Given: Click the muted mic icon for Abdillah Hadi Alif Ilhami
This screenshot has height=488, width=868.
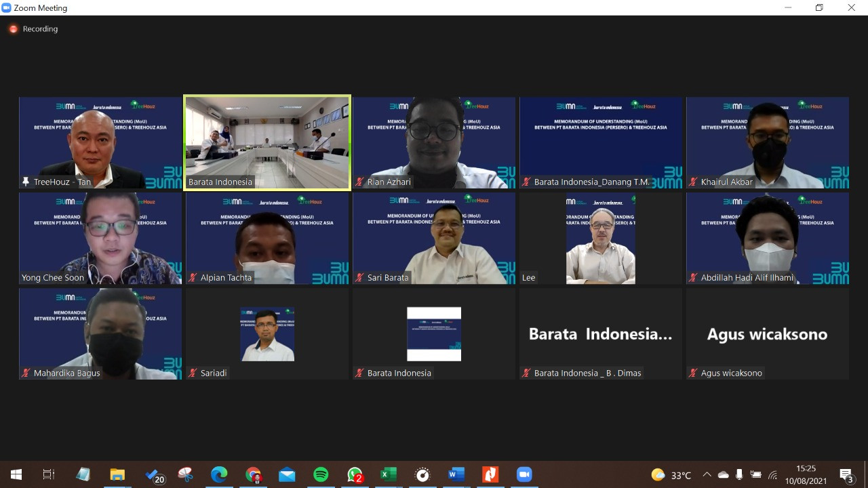Looking at the screenshot, I should click(x=693, y=277).
